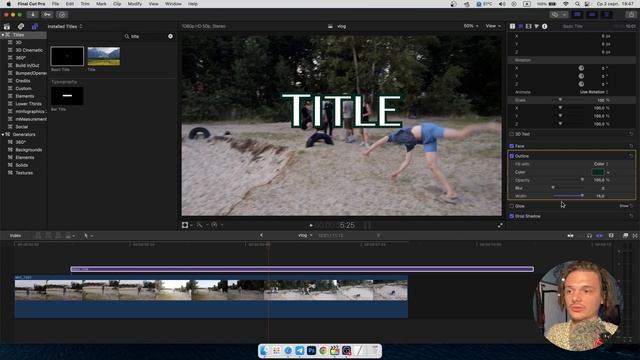The height and width of the screenshot is (360, 640).
Task: Open the Libraries sidebar icon
Action: pyautogui.click(x=7, y=26)
